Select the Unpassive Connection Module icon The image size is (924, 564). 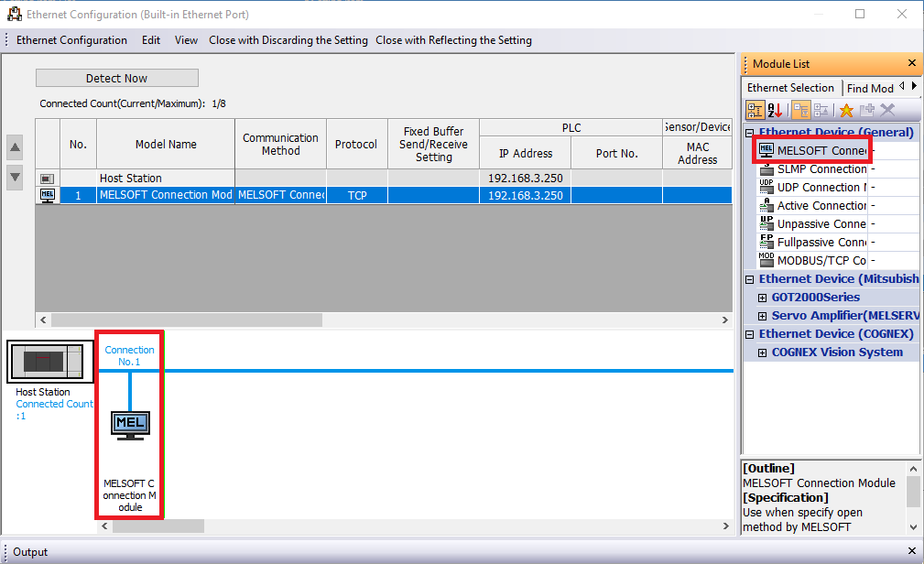point(766,224)
